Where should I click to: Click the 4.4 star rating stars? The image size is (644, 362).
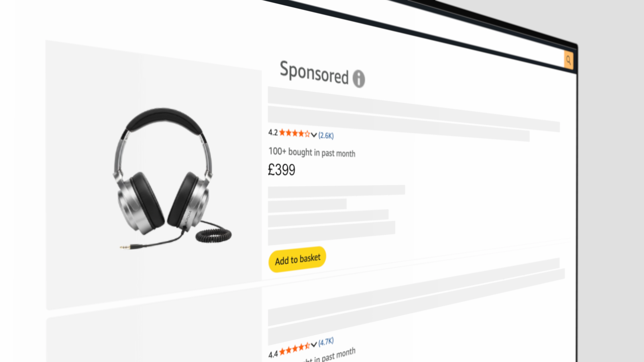click(294, 349)
